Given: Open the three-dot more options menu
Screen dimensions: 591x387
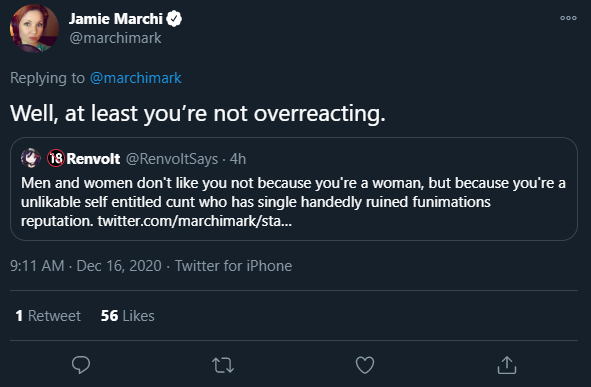Looking at the screenshot, I should pos(568,18).
